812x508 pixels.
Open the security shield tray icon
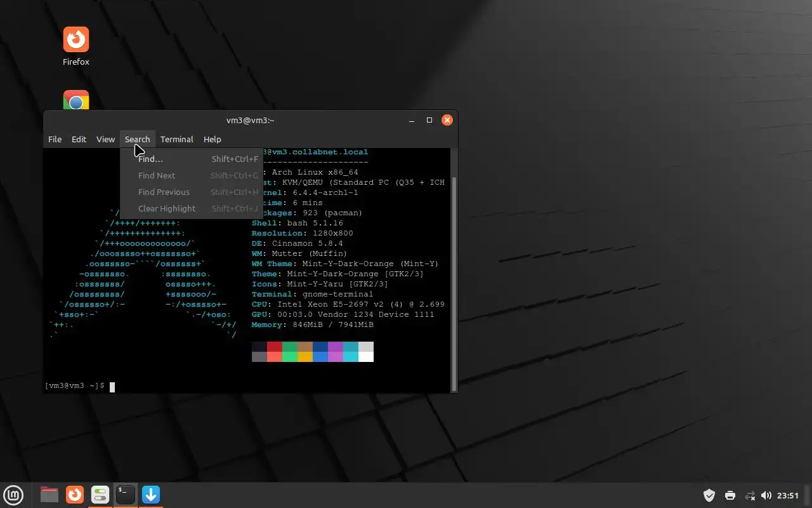[710, 495]
